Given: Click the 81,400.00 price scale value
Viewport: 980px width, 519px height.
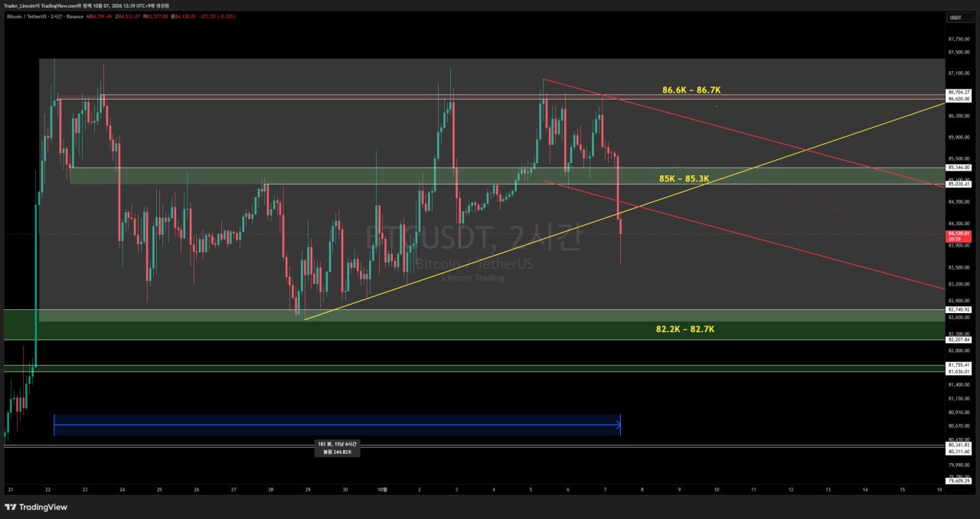Looking at the screenshot, I should (959, 384).
